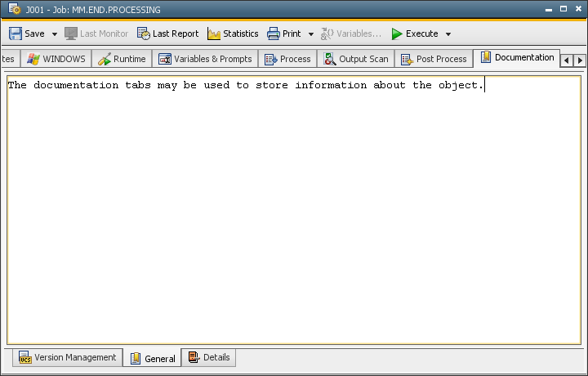
Task: Click the Last Report icon
Action: click(143, 34)
